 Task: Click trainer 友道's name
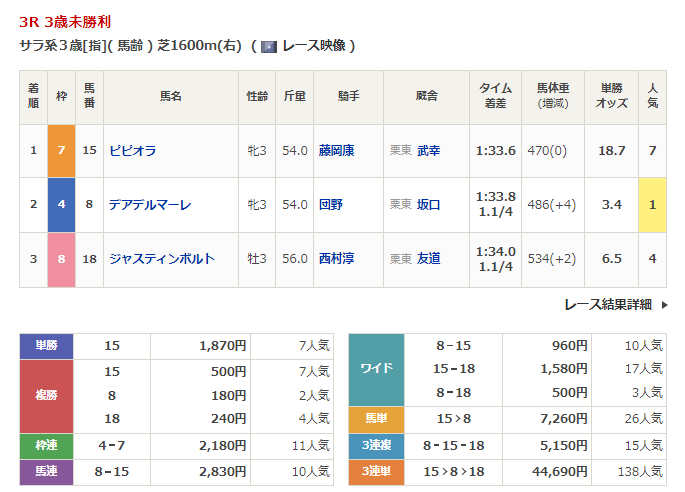pos(428,259)
